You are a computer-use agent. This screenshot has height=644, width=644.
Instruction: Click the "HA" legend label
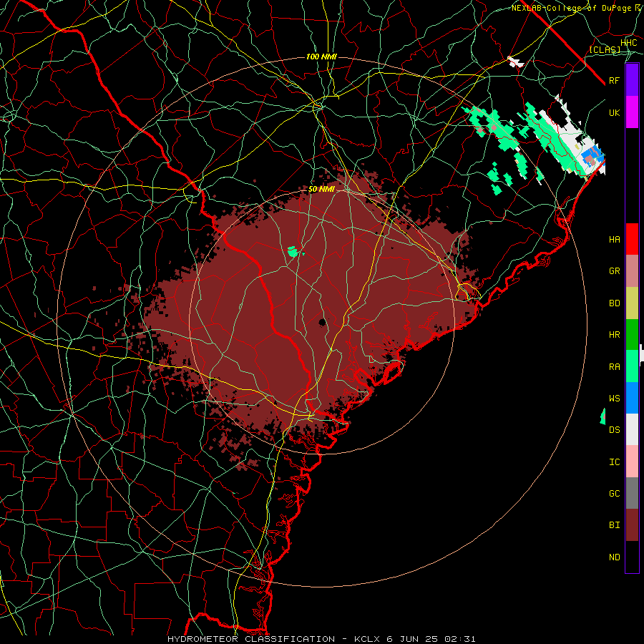(615, 239)
